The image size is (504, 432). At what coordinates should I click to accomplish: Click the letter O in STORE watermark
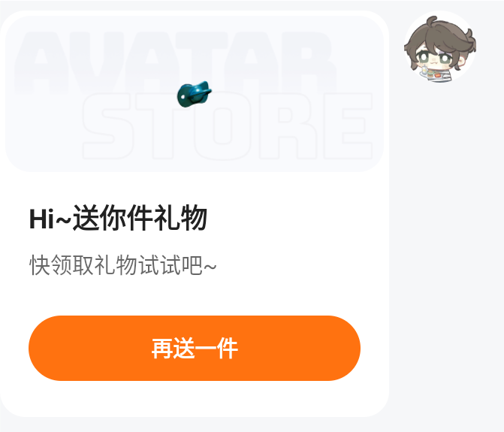(222, 126)
